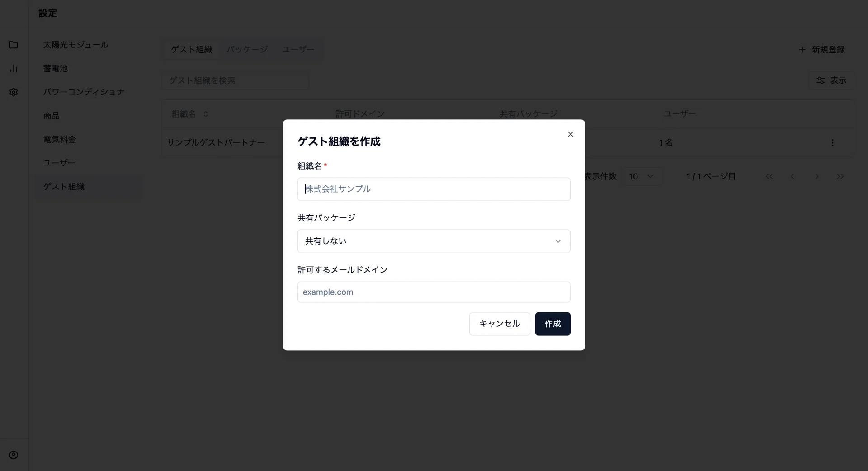Click the 共有パッケージ column header
This screenshot has height=471, width=868.
point(528,114)
